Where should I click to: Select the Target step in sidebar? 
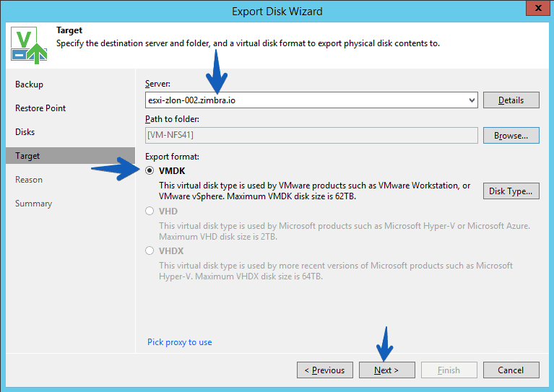click(x=70, y=156)
